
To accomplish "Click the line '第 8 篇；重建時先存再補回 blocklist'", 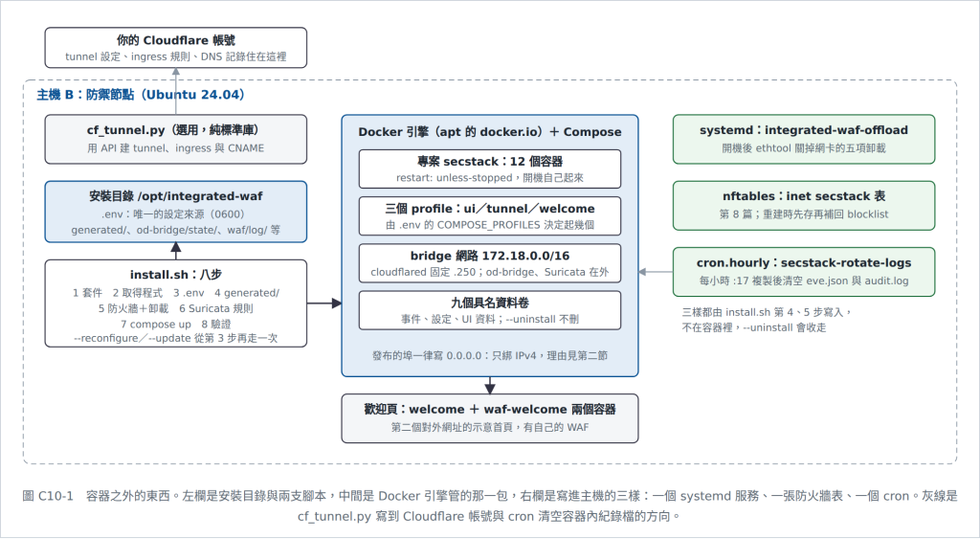I will point(804,214).
